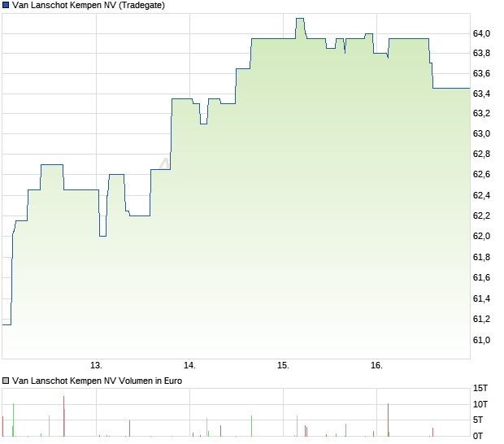The image size is (504, 444).
Task: Click the 0T volume axis label
Action: (x=478, y=436)
